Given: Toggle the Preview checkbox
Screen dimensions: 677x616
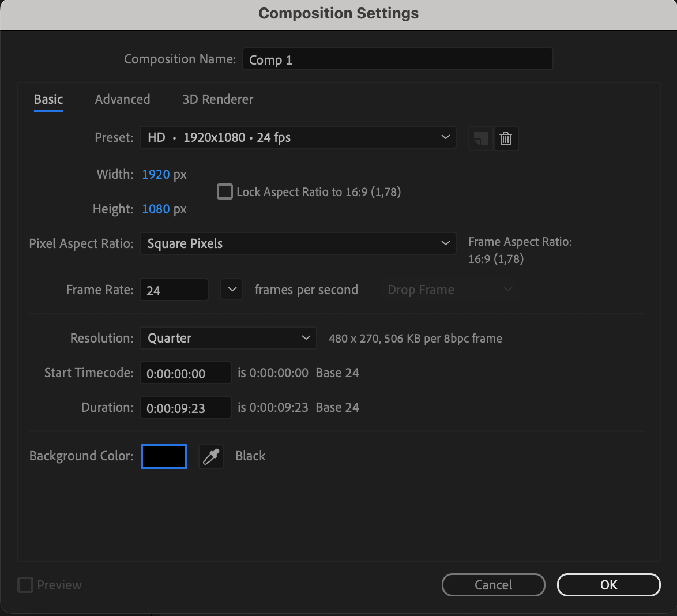Looking at the screenshot, I should point(25,584).
